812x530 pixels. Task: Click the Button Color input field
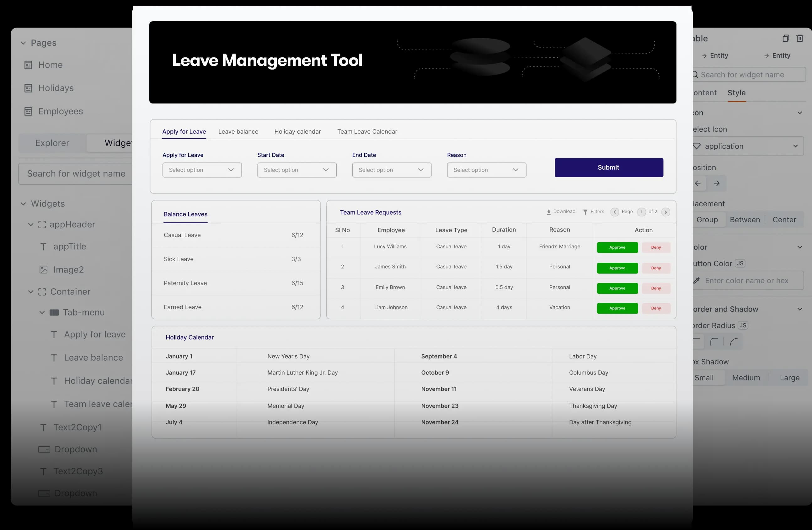point(747,280)
